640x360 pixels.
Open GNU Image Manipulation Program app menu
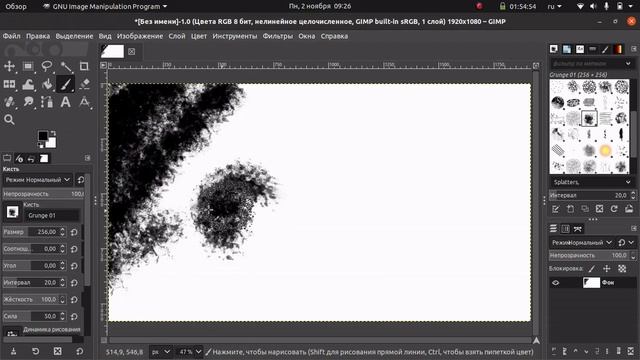pos(105,6)
